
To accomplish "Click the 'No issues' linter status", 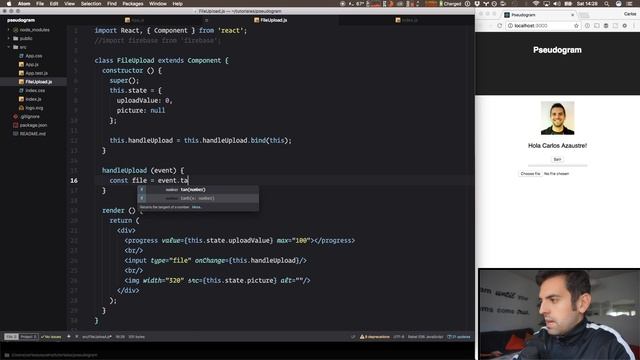I will tap(51, 337).
